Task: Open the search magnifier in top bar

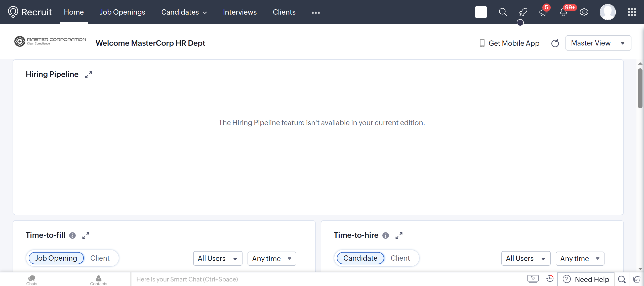Action: point(503,12)
